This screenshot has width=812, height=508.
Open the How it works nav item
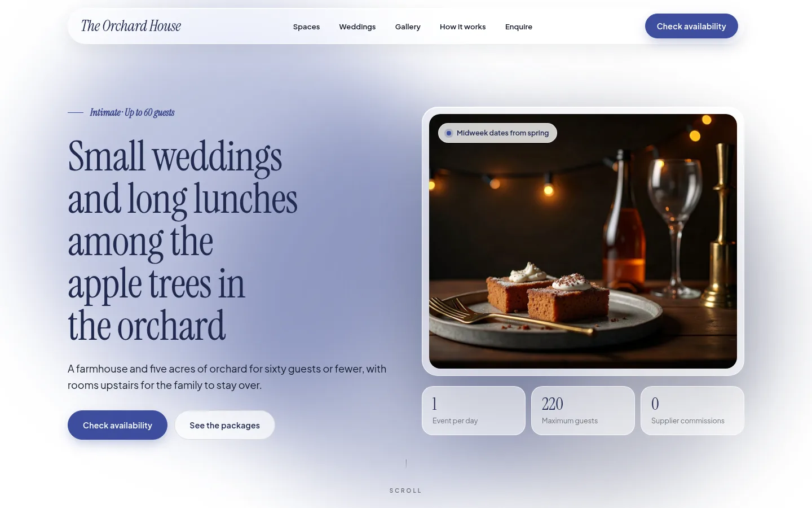coord(463,27)
